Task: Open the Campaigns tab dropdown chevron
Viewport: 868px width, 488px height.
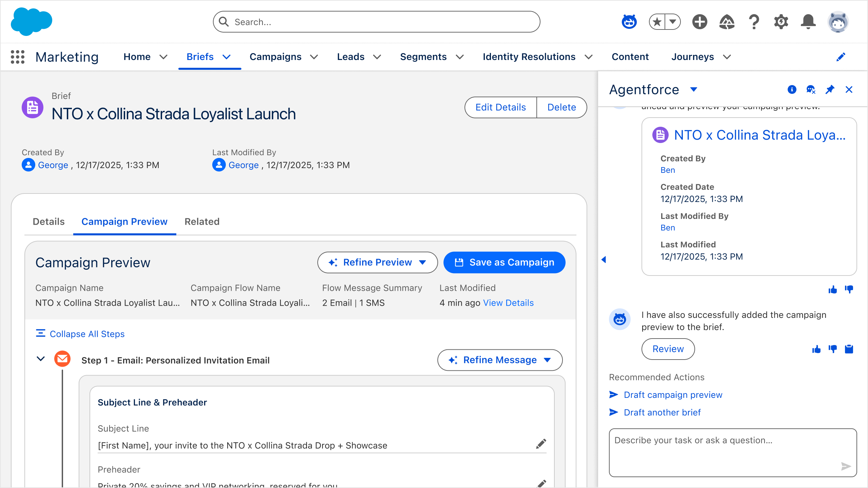Action: coord(314,57)
